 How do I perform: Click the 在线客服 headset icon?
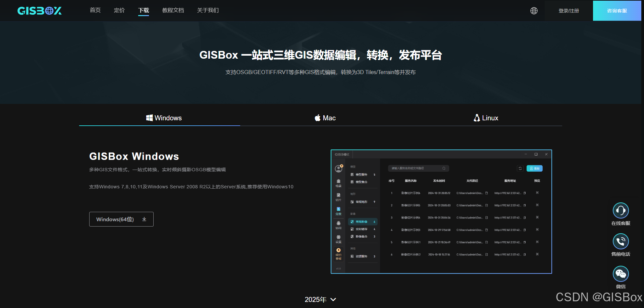621,210
